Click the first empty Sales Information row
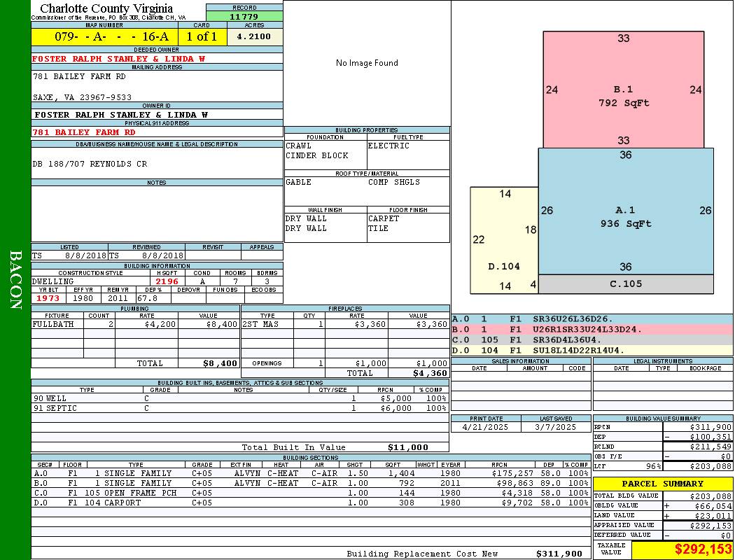The height and width of the screenshot is (560, 735). [x=521, y=377]
